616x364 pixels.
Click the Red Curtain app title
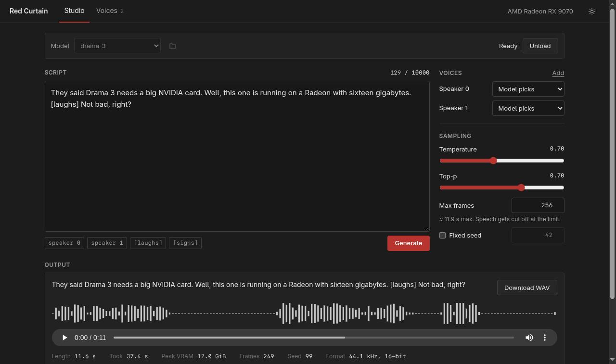click(29, 11)
